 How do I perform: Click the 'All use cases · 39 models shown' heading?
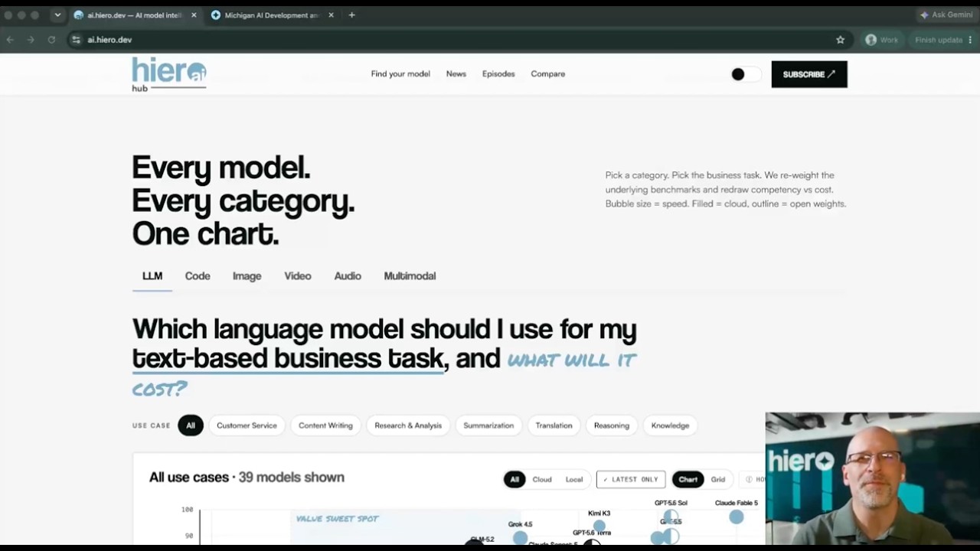[247, 478]
